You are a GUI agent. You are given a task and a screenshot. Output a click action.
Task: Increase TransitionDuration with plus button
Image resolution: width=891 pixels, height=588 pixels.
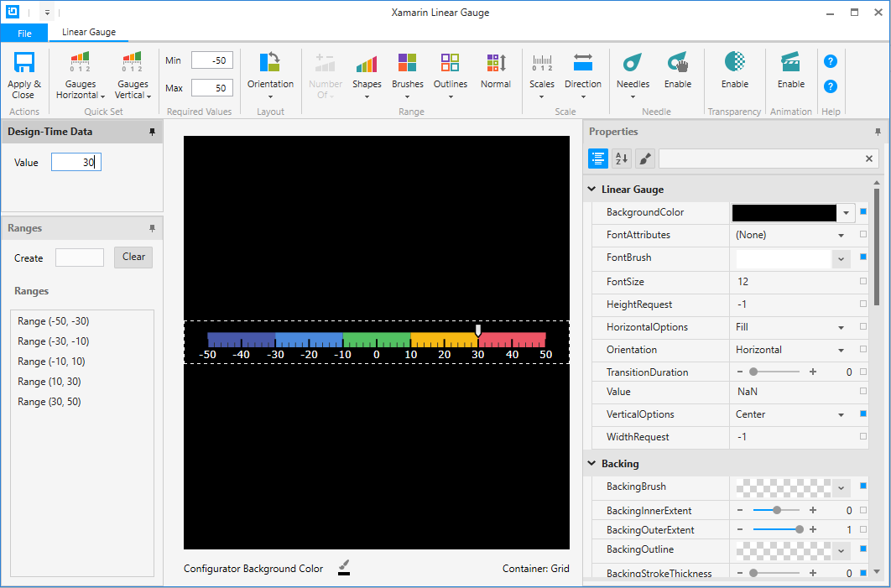(x=813, y=372)
